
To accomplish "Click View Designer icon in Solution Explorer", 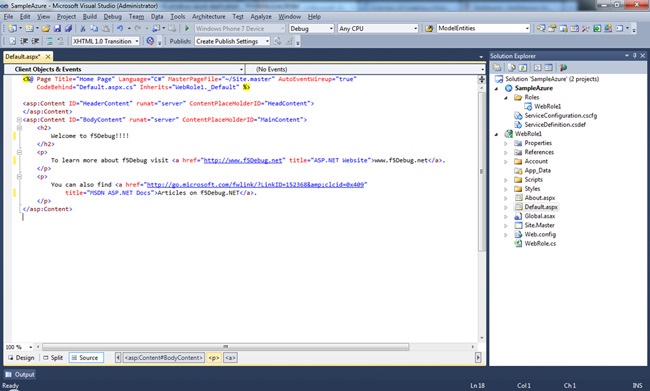I will point(548,68).
